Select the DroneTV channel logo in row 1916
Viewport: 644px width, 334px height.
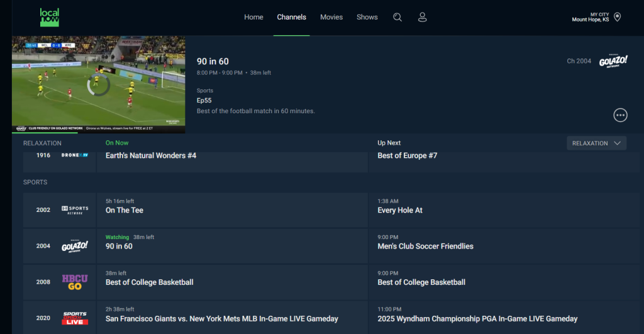[75, 155]
